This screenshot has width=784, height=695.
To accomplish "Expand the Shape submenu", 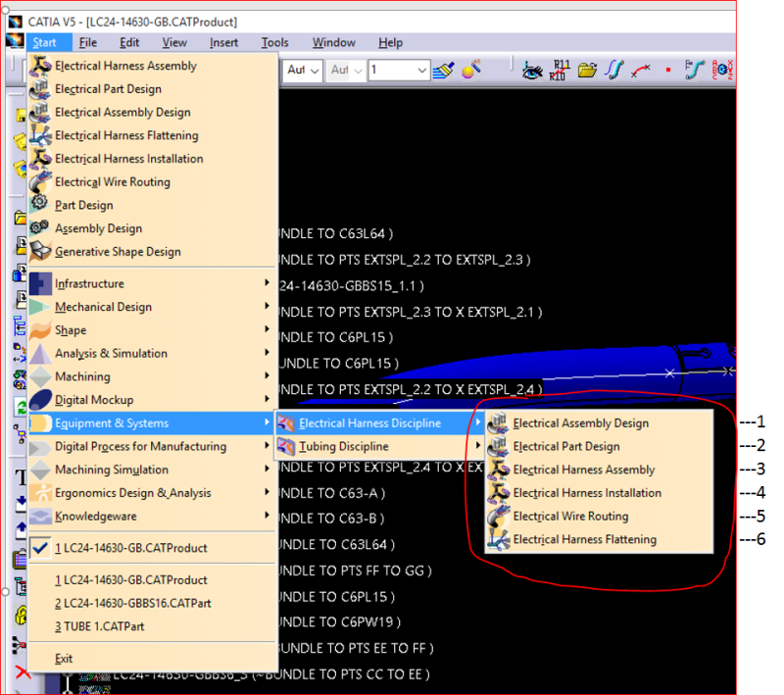I will pos(153,330).
